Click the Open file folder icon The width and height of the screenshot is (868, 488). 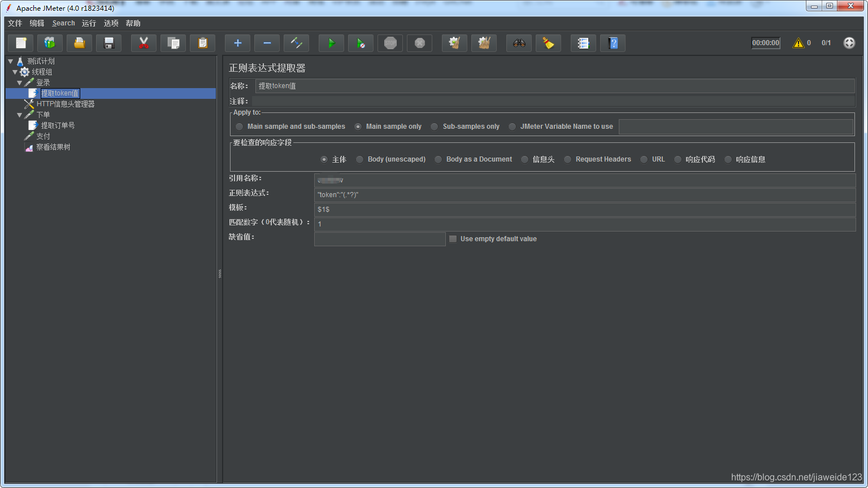(80, 43)
